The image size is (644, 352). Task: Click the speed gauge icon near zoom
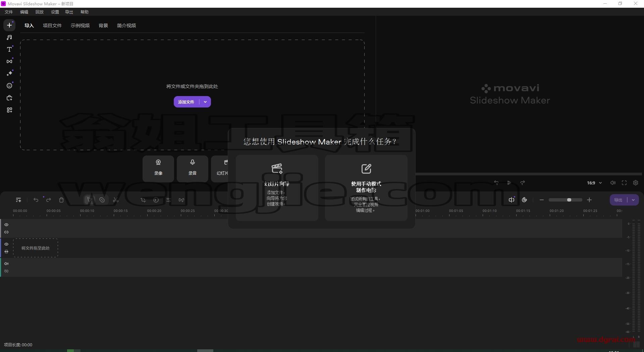pyautogui.click(x=525, y=200)
